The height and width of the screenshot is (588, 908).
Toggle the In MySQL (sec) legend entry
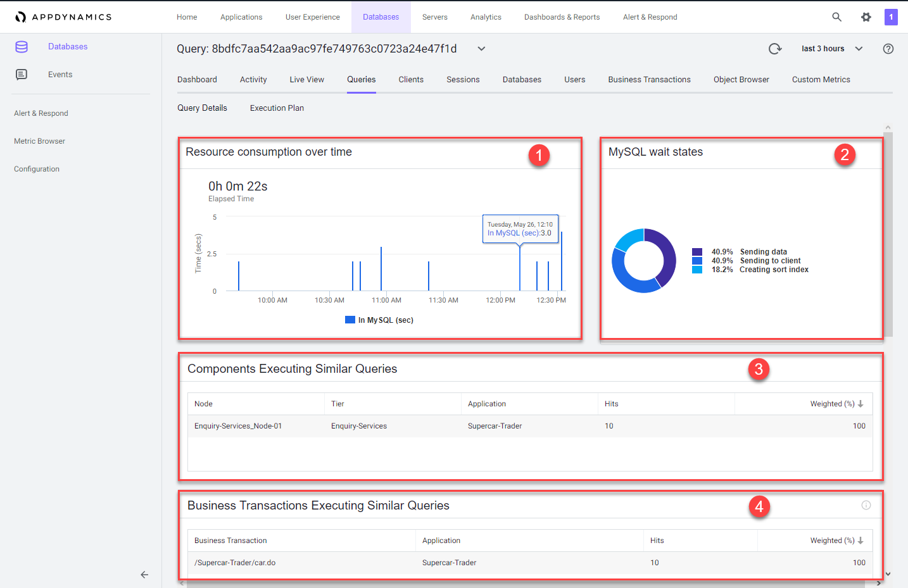(x=379, y=320)
